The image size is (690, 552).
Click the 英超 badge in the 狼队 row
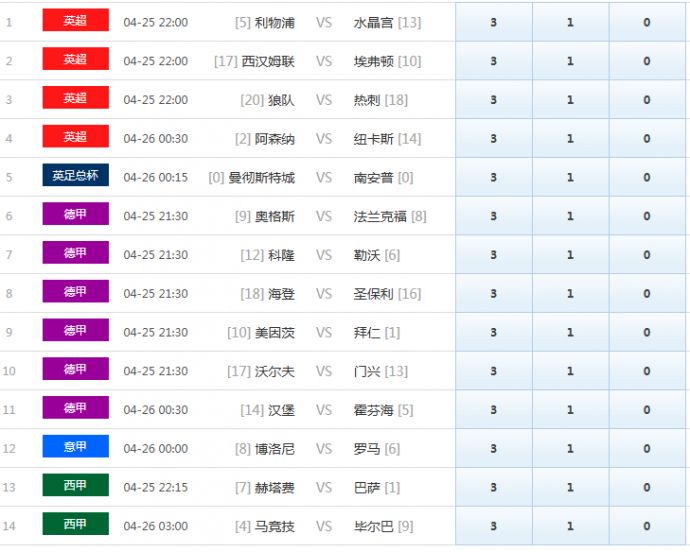[x=75, y=99]
